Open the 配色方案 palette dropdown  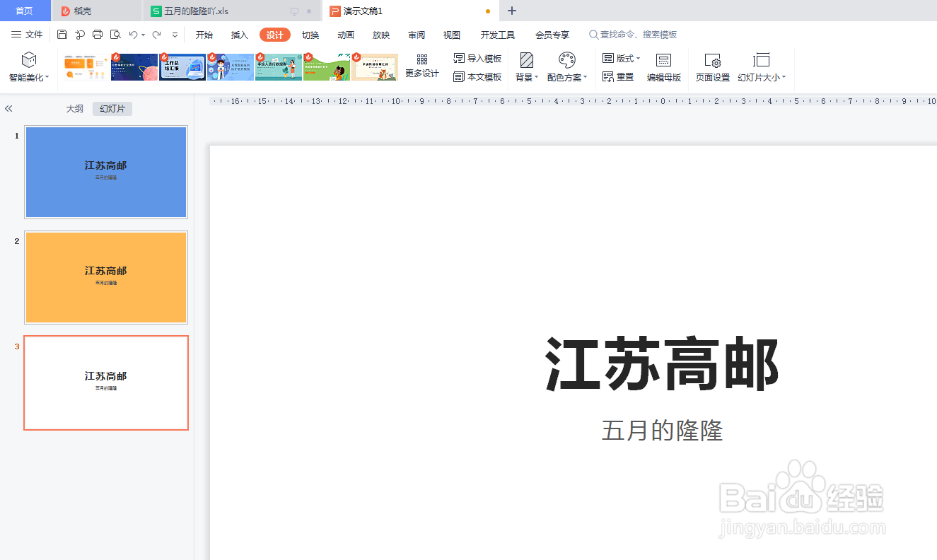click(567, 77)
